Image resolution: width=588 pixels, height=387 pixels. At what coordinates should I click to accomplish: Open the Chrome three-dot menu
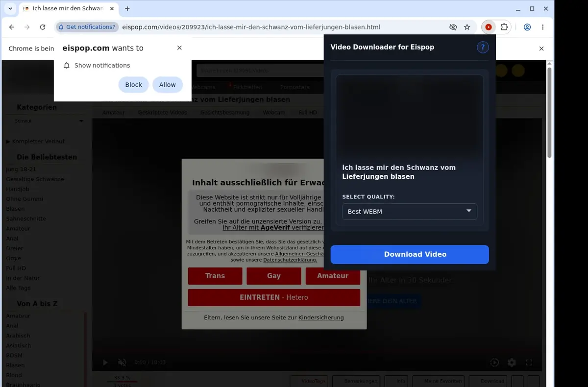[x=543, y=27]
